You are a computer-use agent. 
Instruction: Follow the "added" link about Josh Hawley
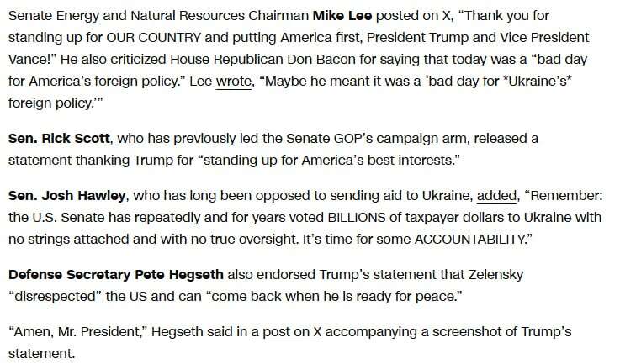[x=496, y=196]
